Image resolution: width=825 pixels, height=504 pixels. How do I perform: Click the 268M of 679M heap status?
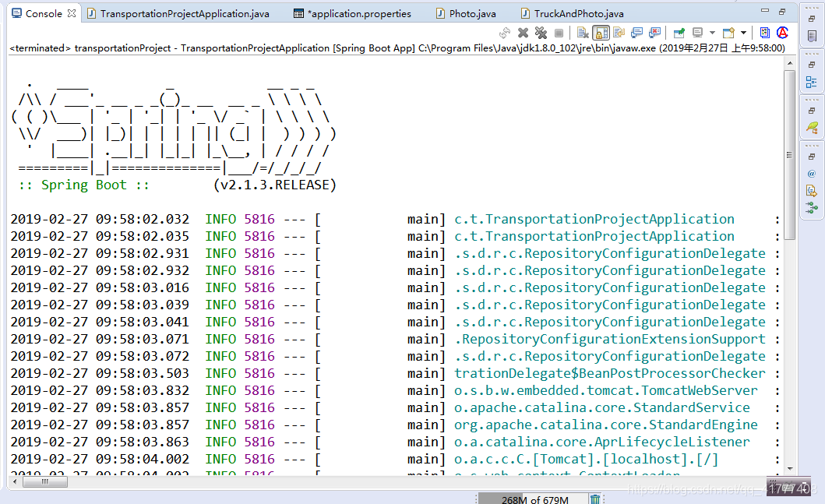point(534,499)
